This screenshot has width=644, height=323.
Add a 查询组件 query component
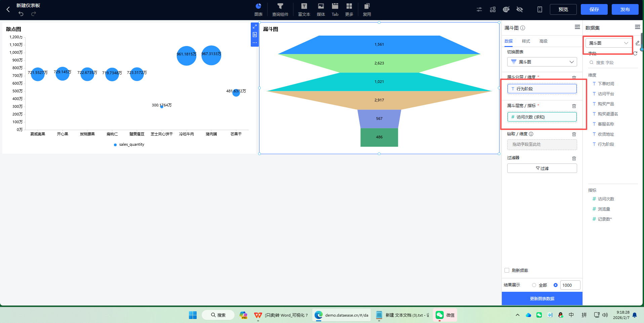pos(280,9)
